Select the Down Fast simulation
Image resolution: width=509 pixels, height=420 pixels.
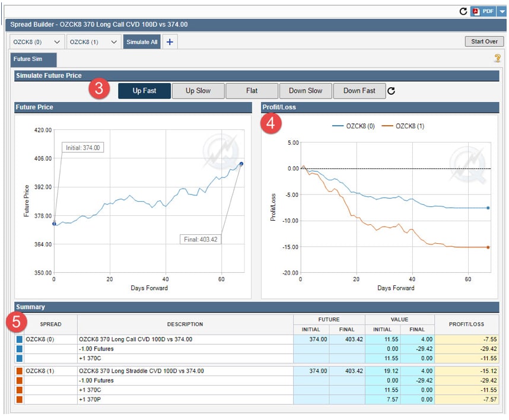pyautogui.click(x=359, y=91)
